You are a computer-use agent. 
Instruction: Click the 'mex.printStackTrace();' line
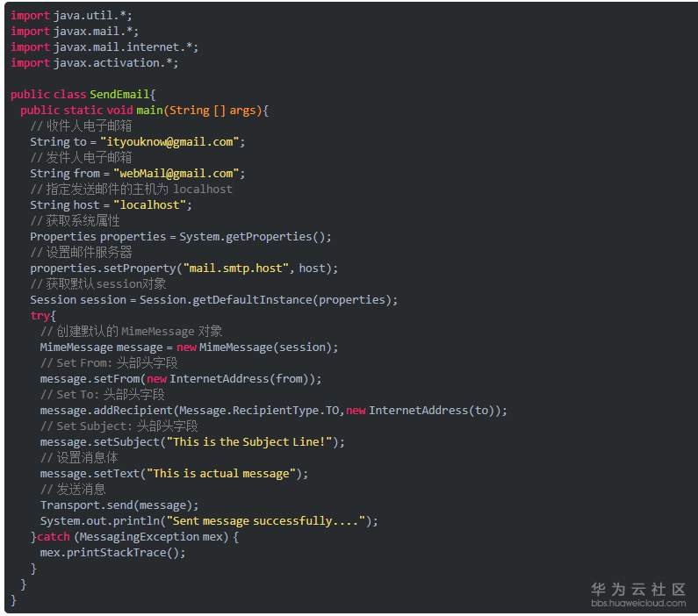point(112,553)
